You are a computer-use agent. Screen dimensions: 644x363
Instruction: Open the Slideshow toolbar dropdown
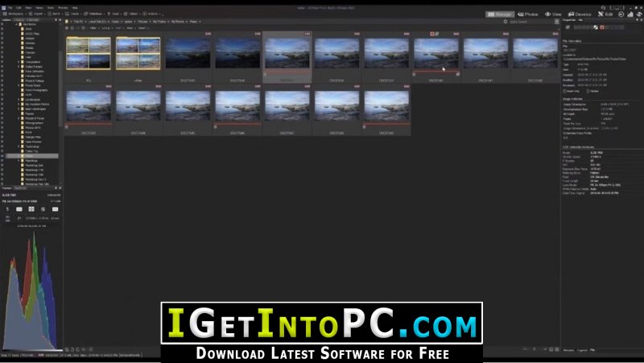coord(94,14)
